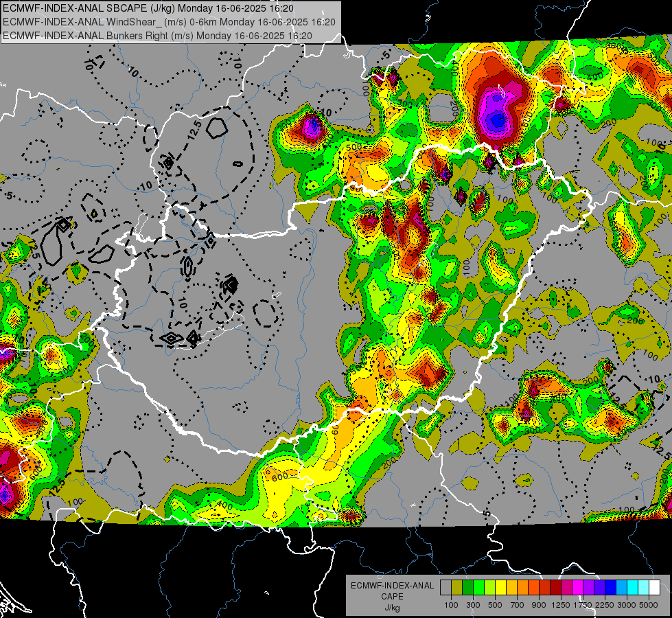Screen dimensions: 672x618
Task: Click the olive swatch in CAPE legend
Action: point(457,588)
